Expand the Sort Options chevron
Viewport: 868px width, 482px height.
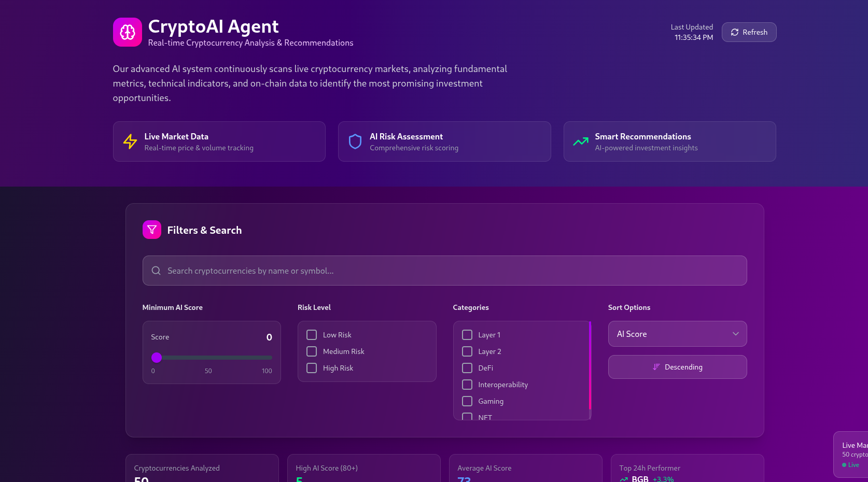point(735,334)
